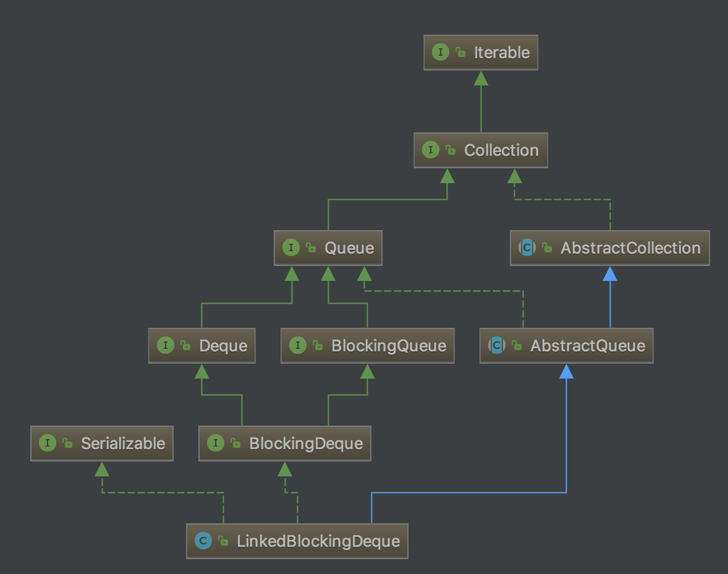Select the AbstractQueue class label
Viewport: 728px width, 574px height.
[x=587, y=346]
